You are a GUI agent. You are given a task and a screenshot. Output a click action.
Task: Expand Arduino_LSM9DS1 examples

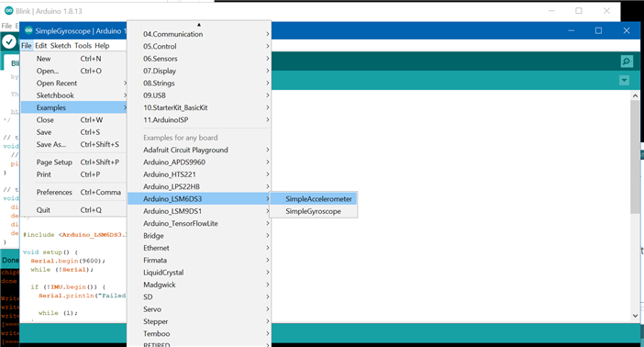point(199,211)
